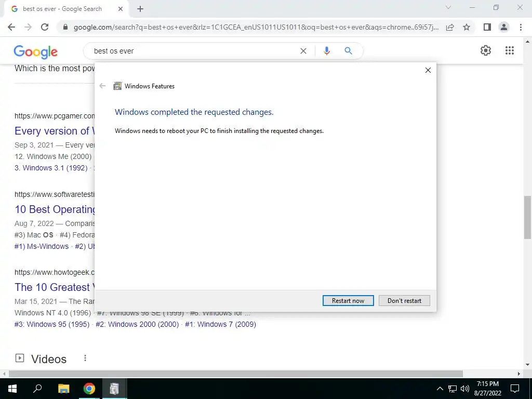Click Windows Features taskbar icon

114,389
